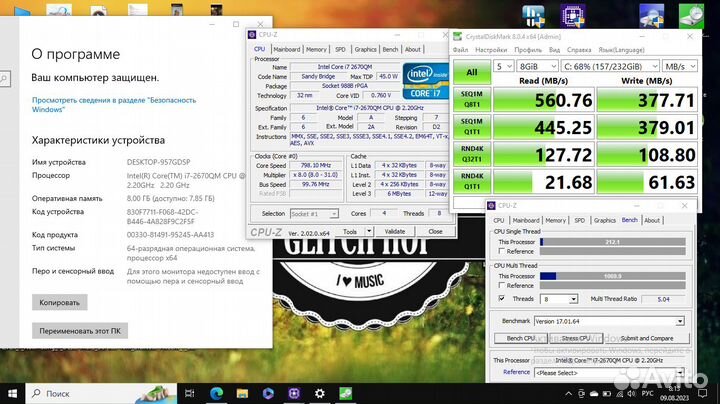This screenshot has width=720, height=404.
Task: Open the test count dropdown showing 5
Action: point(503,67)
